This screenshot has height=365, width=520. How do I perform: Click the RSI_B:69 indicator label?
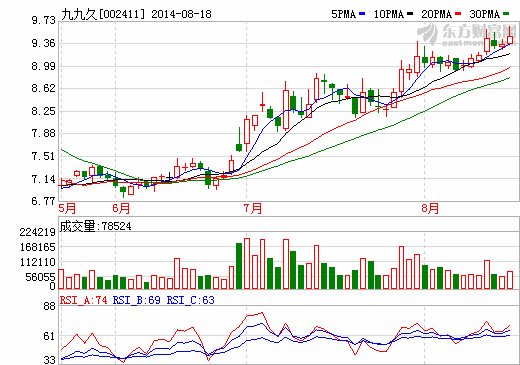(x=137, y=300)
